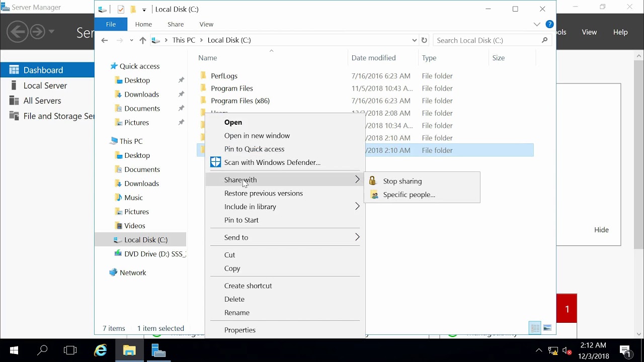This screenshot has height=362, width=644.
Task: Launch Internet Explorer from taskbar
Action: tap(101, 350)
